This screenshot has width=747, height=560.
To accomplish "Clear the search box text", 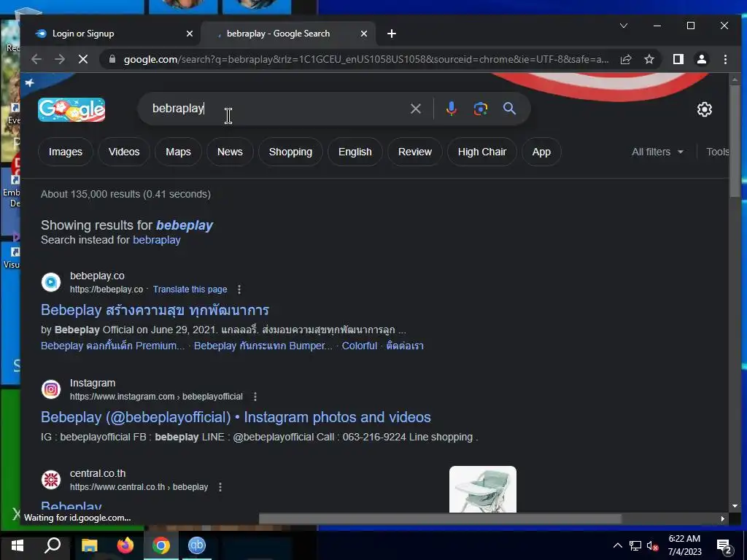I will (415, 109).
